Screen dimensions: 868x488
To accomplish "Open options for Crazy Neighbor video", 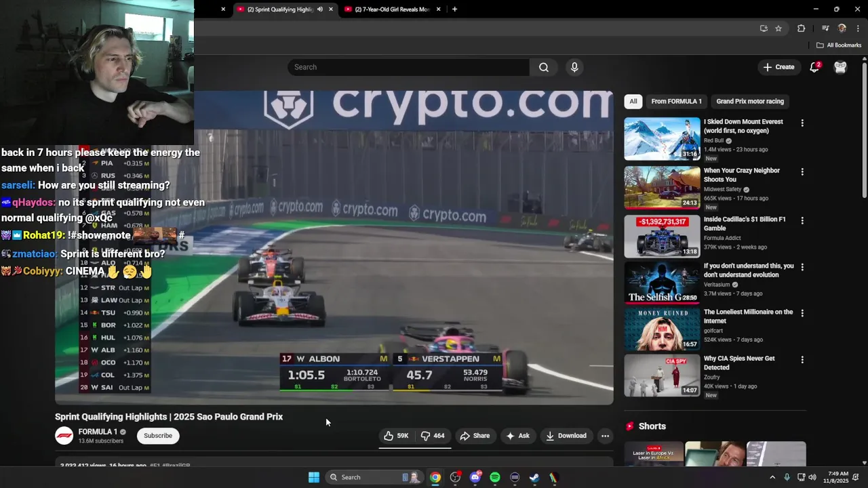I will [x=802, y=172].
